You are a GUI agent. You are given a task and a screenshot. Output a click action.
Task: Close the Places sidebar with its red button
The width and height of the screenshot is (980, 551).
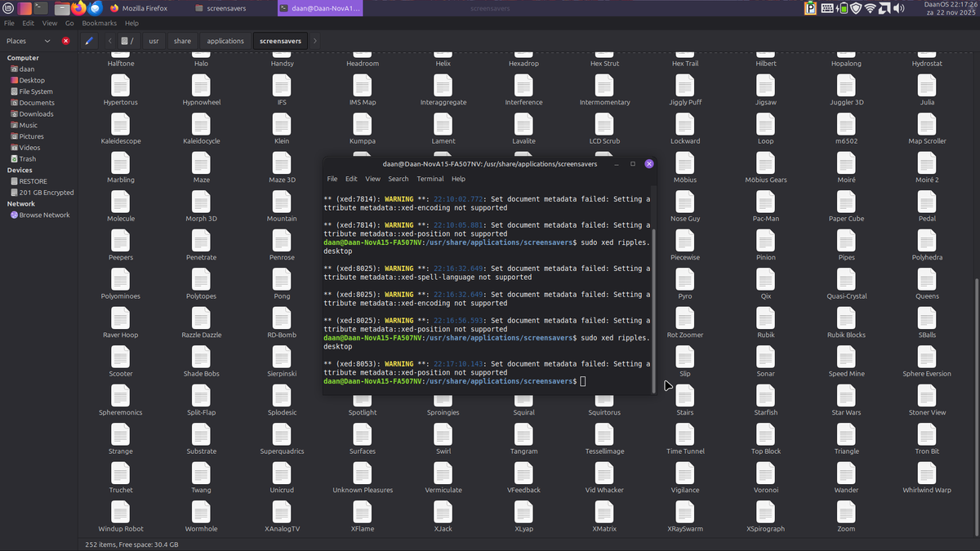coord(65,39)
